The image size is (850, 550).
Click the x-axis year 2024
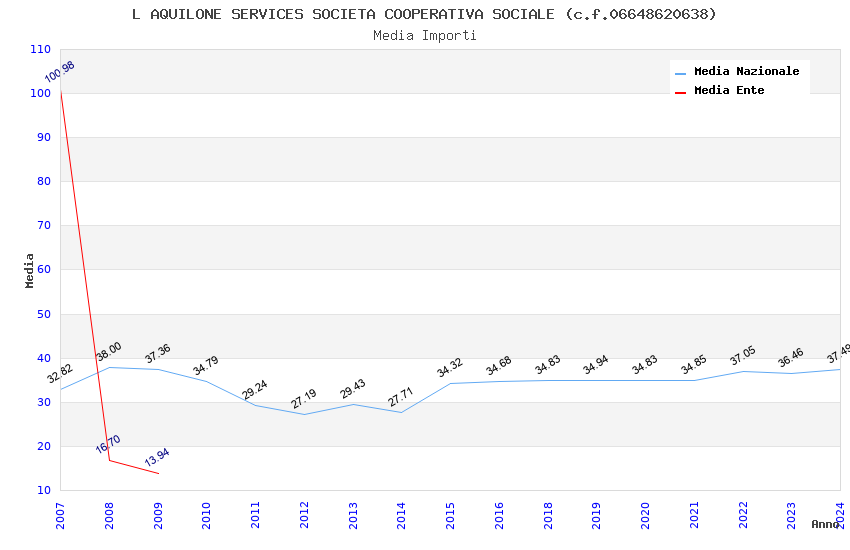click(x=840, y=515)
